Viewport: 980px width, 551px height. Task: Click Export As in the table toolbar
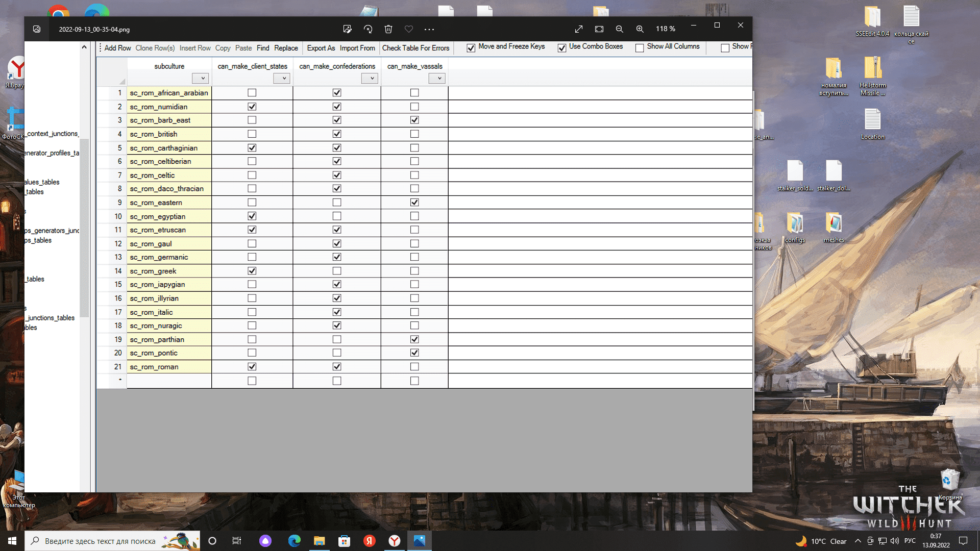(321, 48)
